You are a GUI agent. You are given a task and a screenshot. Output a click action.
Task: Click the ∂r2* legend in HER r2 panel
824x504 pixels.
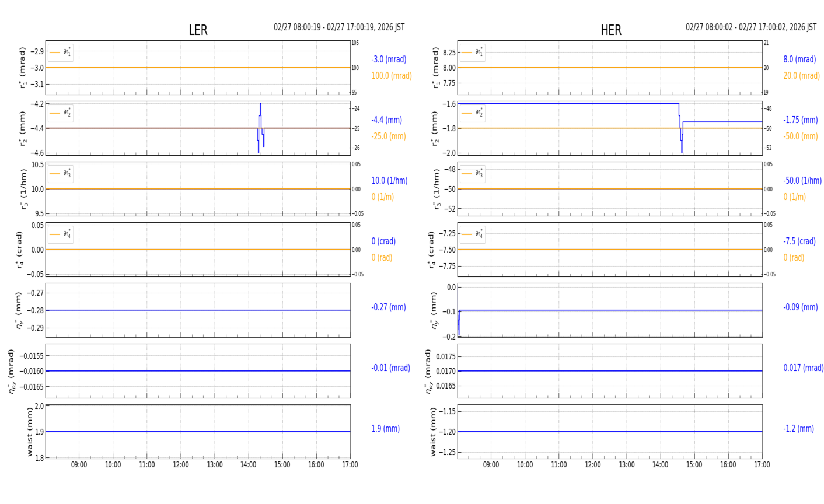[x=472, y=113]
